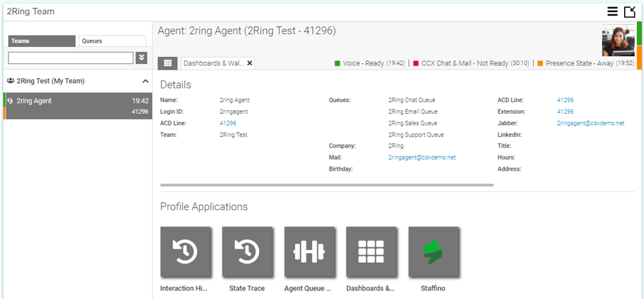The height and width of the screenshot is (299, 644).
Task: Click the Agent: 2ring Agent header title
Action: click(247, 31)
